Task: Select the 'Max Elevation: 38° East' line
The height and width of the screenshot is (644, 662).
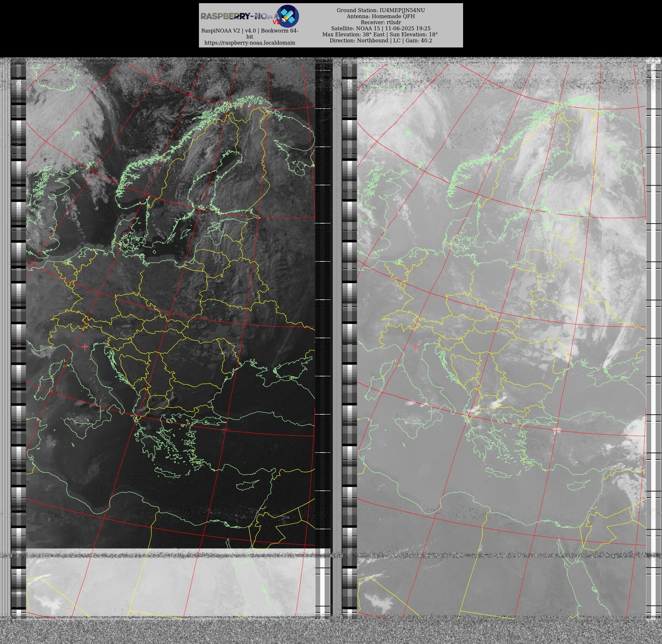Action: pos(380,34)
